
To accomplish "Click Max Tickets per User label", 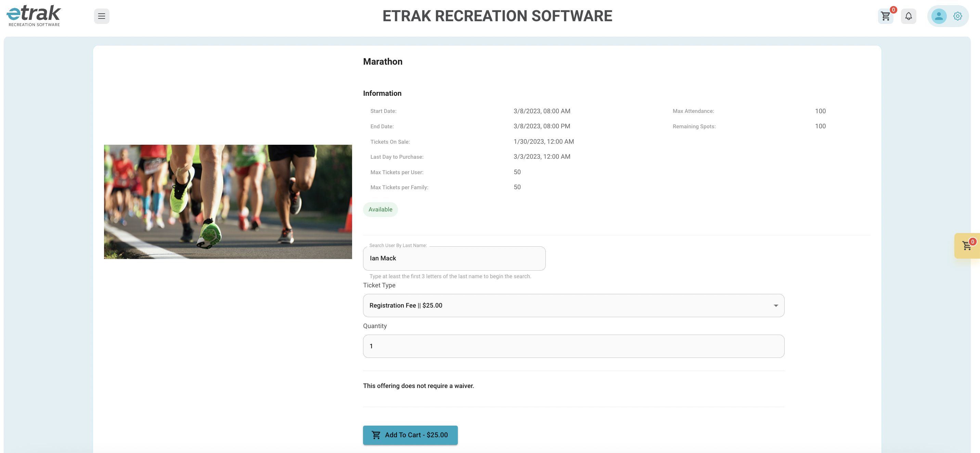I will pos(396,172).
